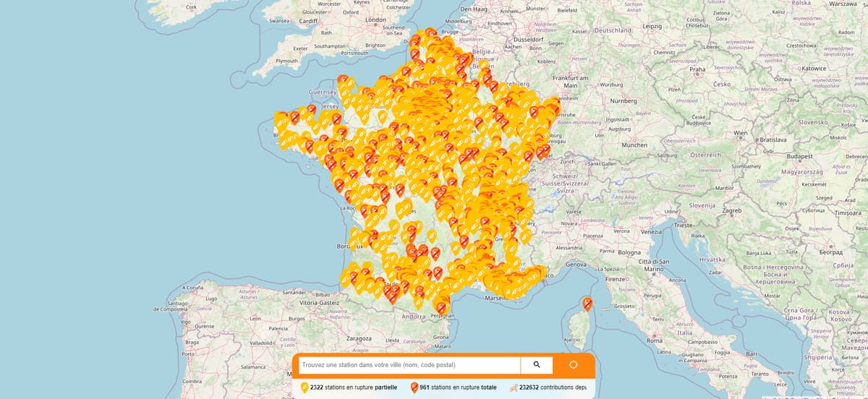
Task: Click the yellow partial-shortage legend pin icon
Action: tap(305, 387)
